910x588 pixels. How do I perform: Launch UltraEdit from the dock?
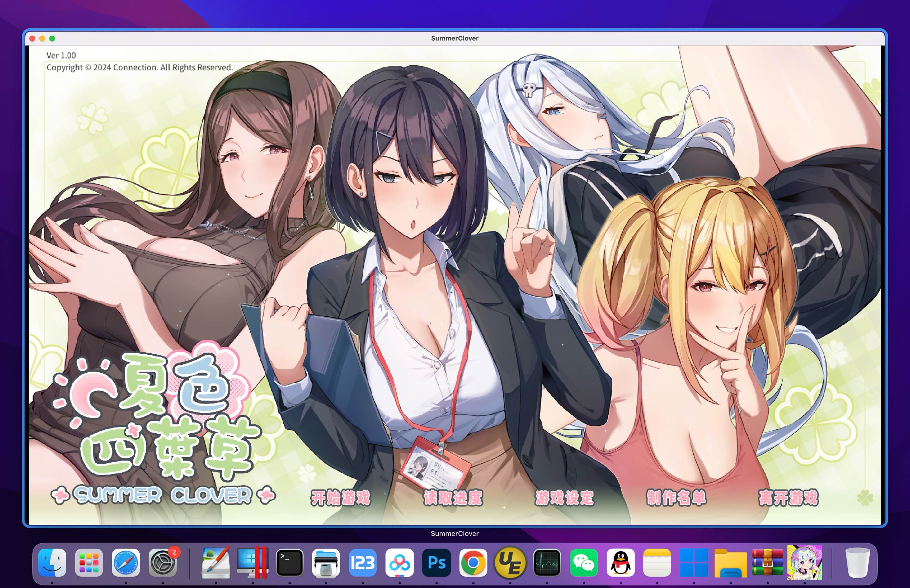pos(510,563)
